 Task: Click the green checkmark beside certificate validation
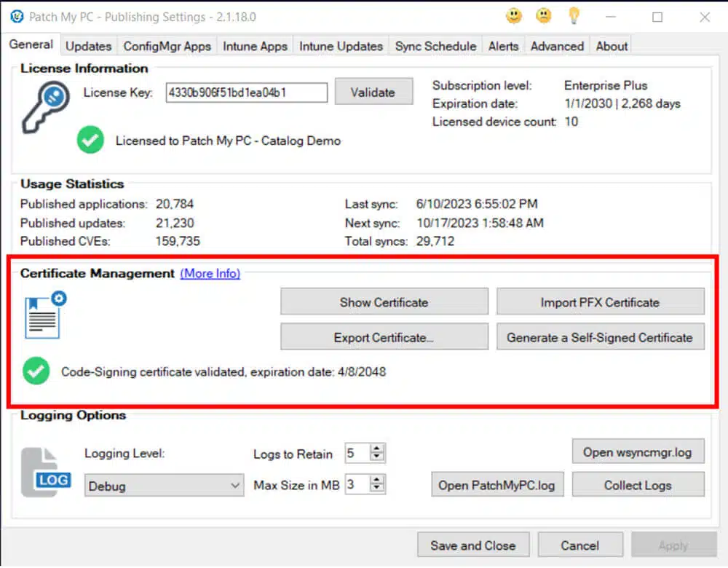click(x=36, y=371)
